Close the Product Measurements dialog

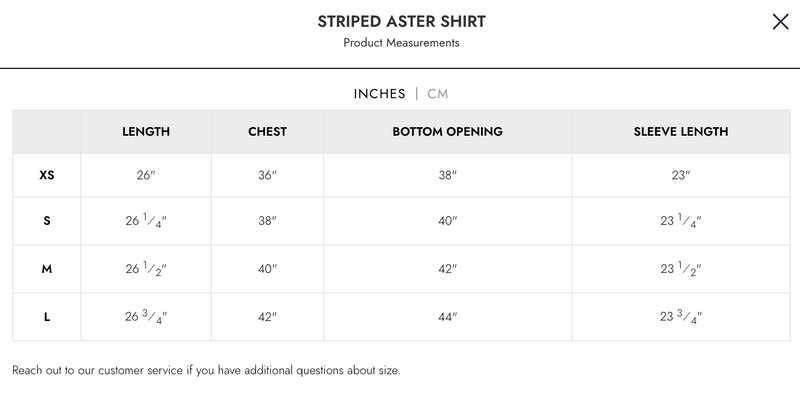coord(780,22)
